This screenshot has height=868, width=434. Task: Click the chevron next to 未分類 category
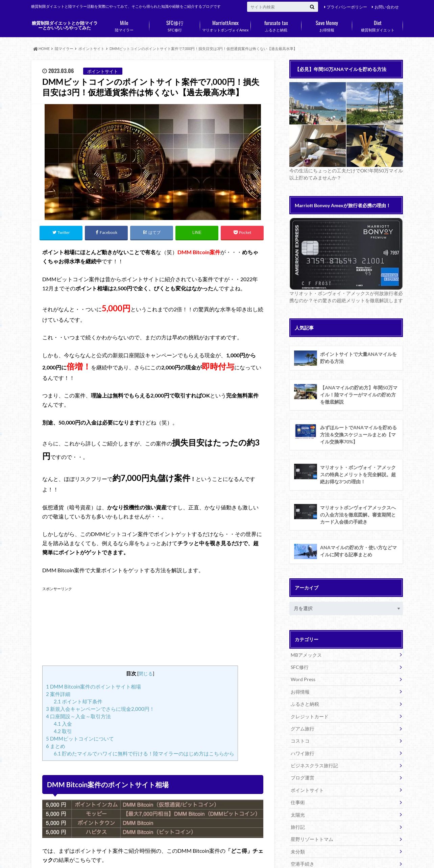pyautogui.click(x=401, y=851)
